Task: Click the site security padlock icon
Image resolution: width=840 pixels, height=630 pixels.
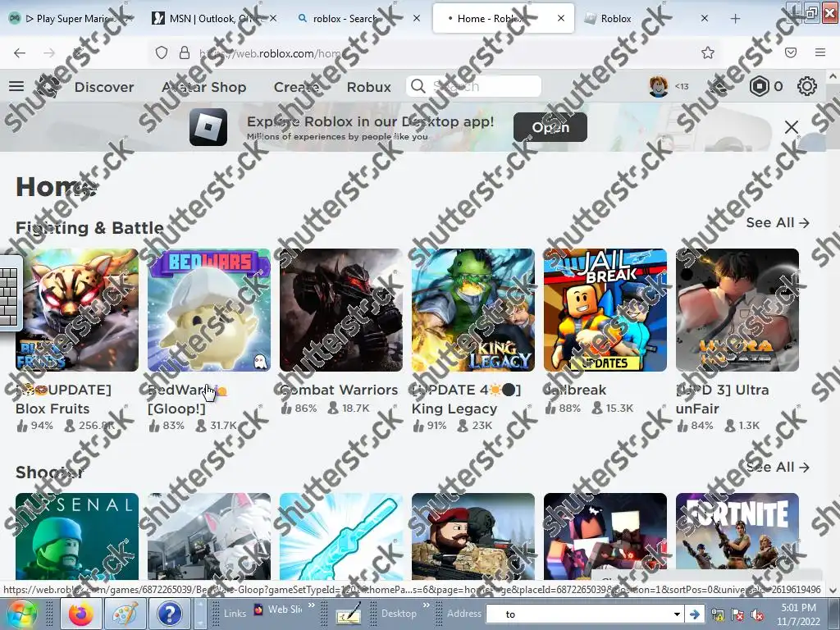Action: [185, 52]
